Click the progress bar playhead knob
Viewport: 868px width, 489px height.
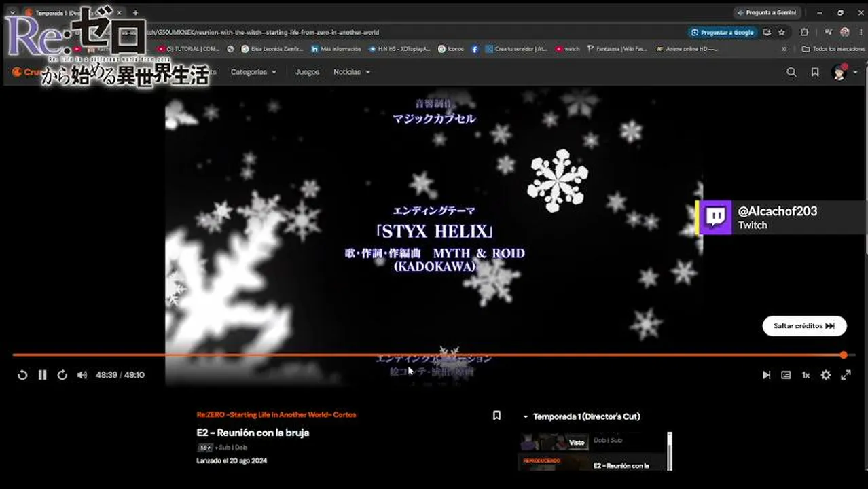[x=844, y=355]
